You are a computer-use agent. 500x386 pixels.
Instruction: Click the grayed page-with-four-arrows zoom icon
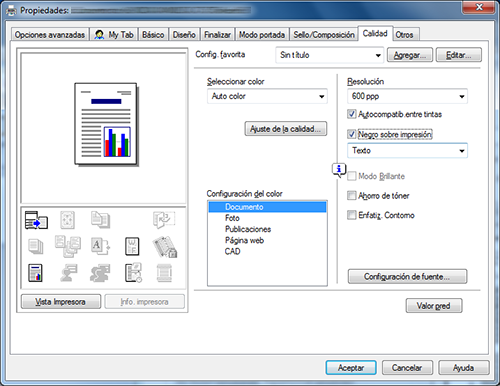(67, 220)
